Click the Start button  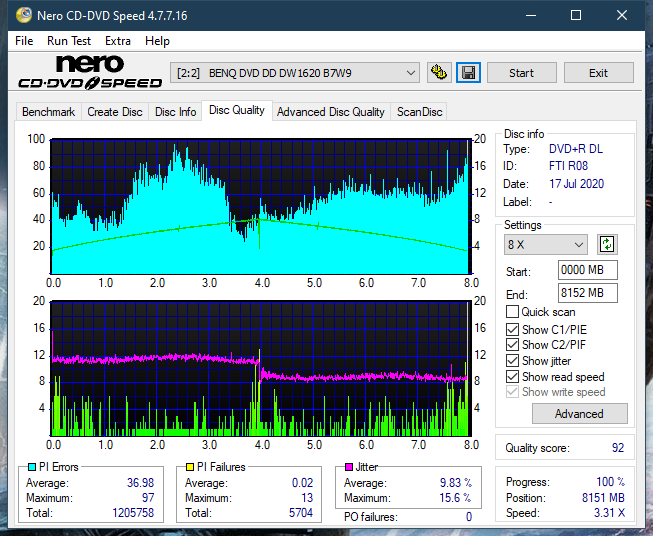(x=521, y=73)
